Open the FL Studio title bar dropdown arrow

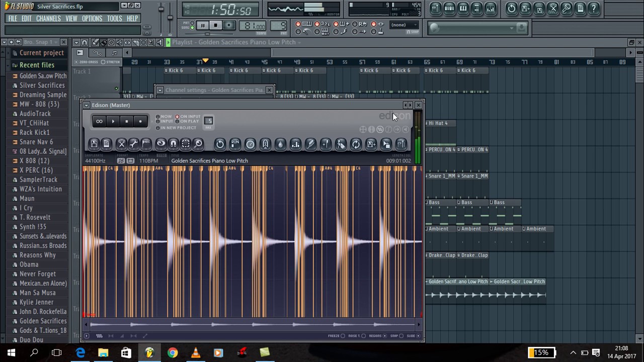(124, 6)
